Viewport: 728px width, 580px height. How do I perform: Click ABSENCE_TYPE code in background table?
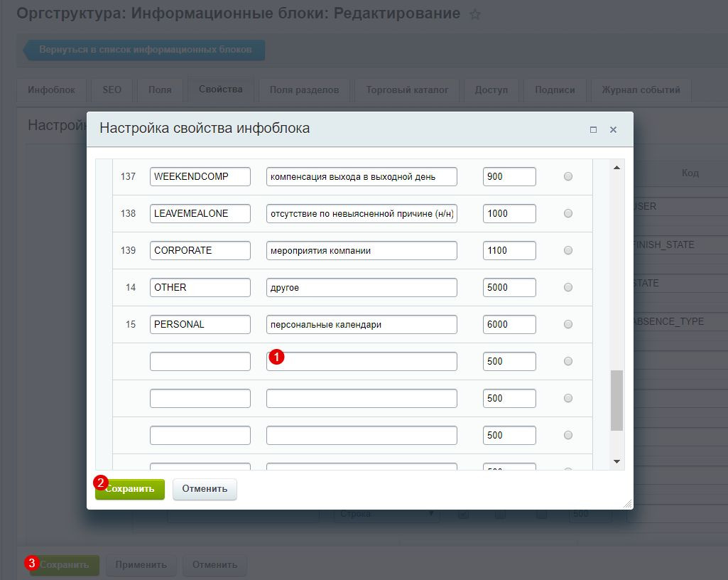(669, 321)
